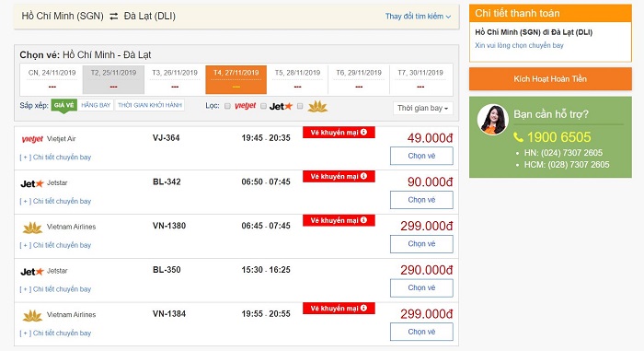The image size is (644, 351).
Task: Check the Vietnam Airlines filter checkbox
Action: [x=300, y=106]
